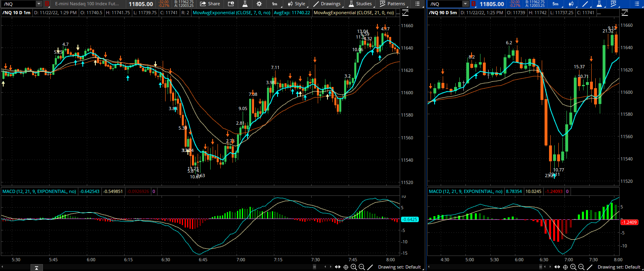Click the -0.6425 MACD axis value bubble

409,219
